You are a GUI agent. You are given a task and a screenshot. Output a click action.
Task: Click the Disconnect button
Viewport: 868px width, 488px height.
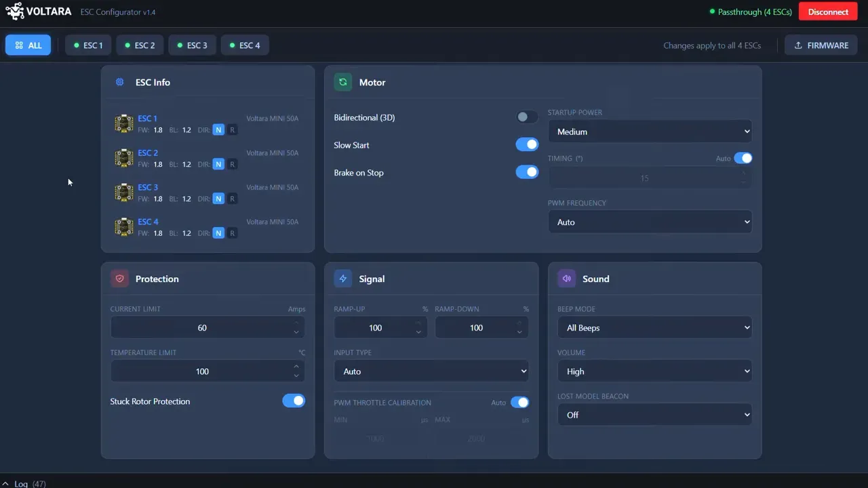tap(828, 12)
